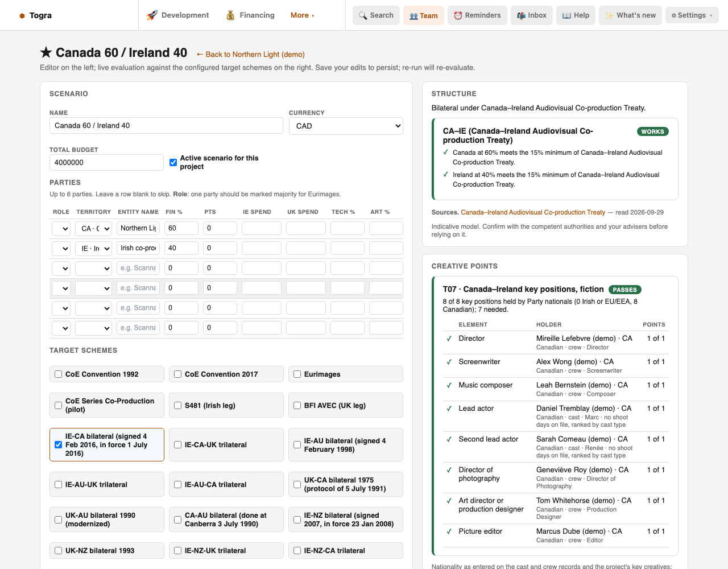This screenshot has width=728, height=569.
Task: Go back to Northern Light (demo)
Action: [250, 55]
